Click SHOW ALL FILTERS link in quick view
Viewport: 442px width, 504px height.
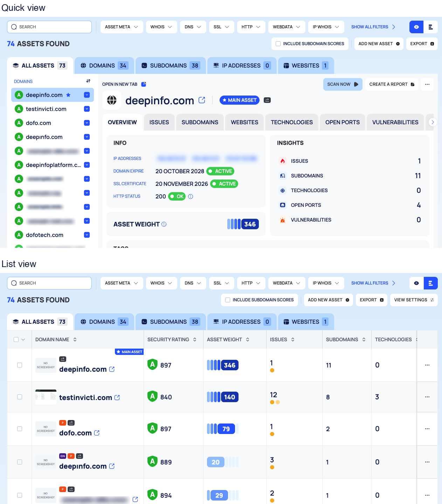point(373,27)
